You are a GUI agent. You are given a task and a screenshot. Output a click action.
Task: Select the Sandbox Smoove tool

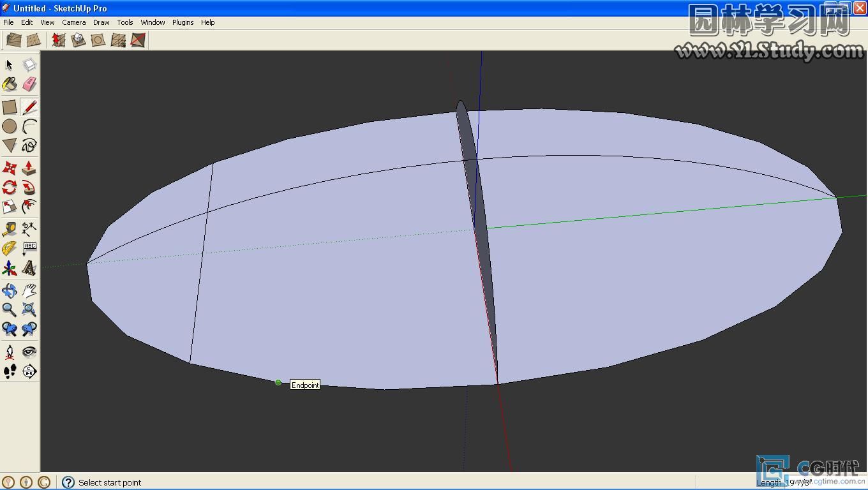pos(58,40)
